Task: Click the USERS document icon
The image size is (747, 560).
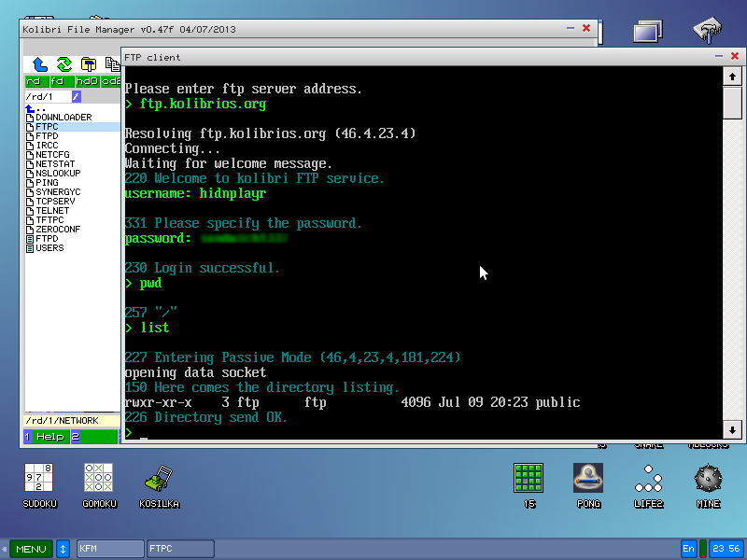Action: point(30,248)
